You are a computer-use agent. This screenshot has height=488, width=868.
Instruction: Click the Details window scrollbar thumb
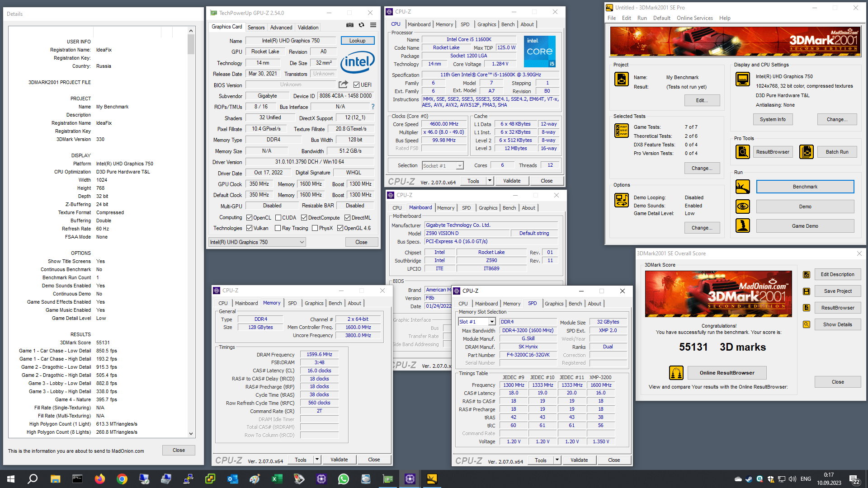coord(191,44)
